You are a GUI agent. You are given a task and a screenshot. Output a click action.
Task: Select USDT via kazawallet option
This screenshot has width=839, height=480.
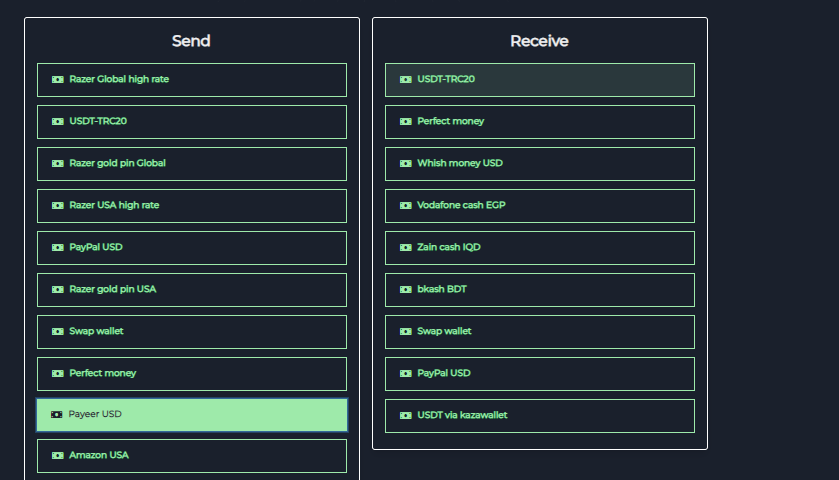point(540,416)
